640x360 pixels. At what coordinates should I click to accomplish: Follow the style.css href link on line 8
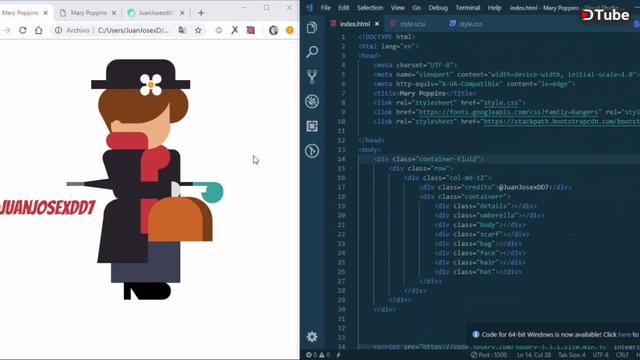(500, 103)
